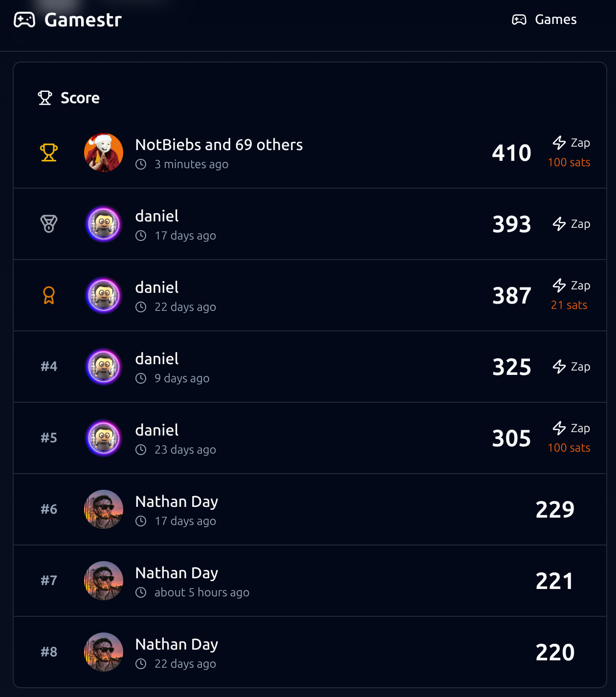Zap the 305 score by daniel
The width and height of the screenshot is (616, 697).
(x=571, y=428)
